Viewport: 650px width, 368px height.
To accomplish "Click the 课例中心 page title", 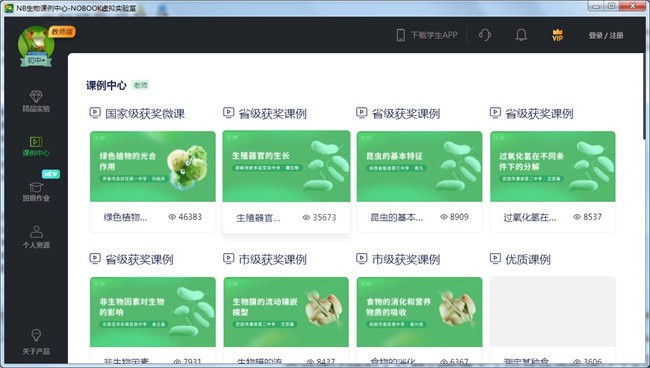I will click(x=106, y=85).
